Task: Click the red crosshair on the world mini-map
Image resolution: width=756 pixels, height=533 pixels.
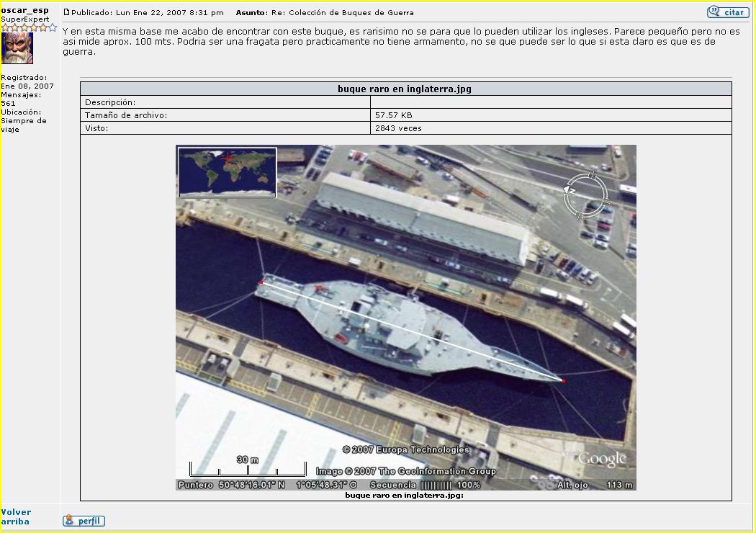Action: click(x=228, y=158)
